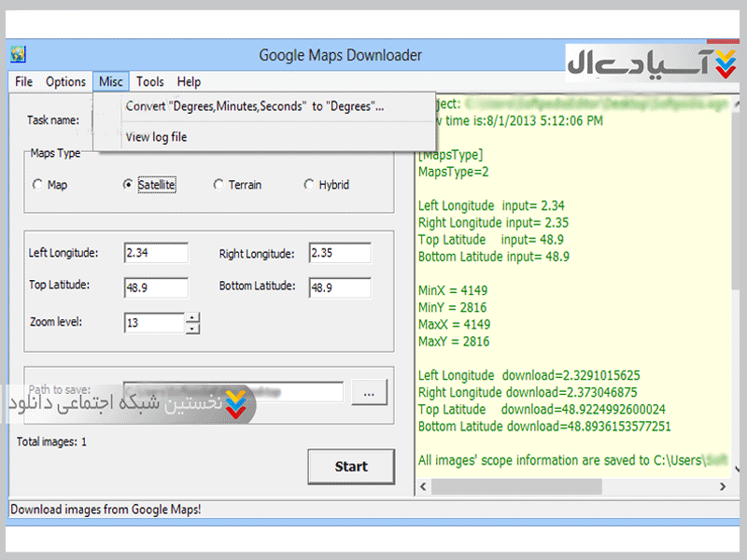Open the Tools menu
Viewport: 747px width, 560px height.
pos(149,82)
